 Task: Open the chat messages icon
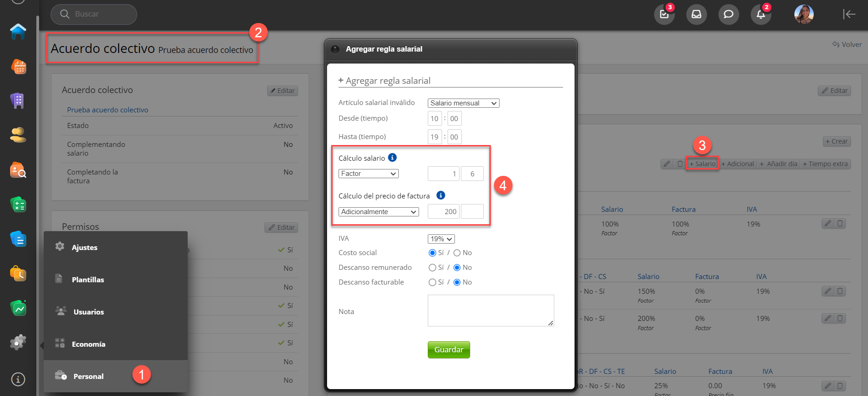point(728,14)
